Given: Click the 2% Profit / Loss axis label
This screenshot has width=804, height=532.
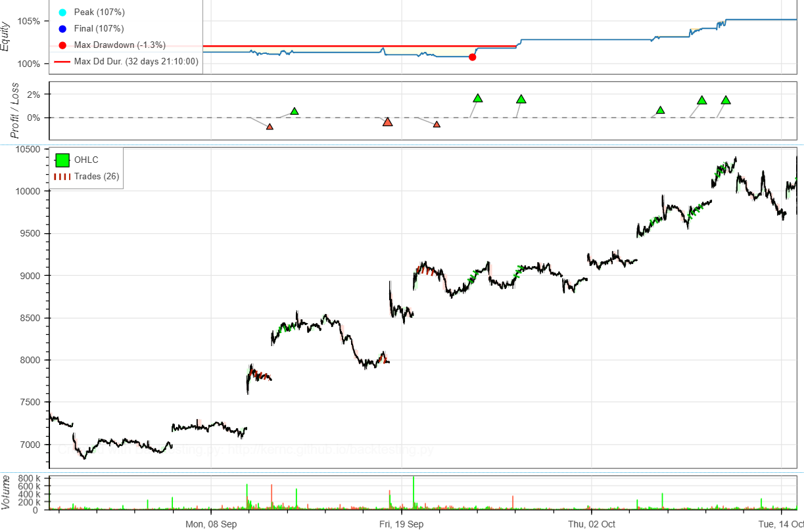Looking at the screenshot, I should pos(34,95).
